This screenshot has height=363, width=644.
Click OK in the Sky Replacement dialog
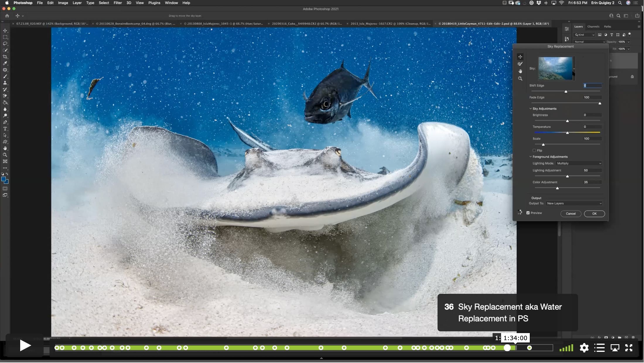pos(594,214)
